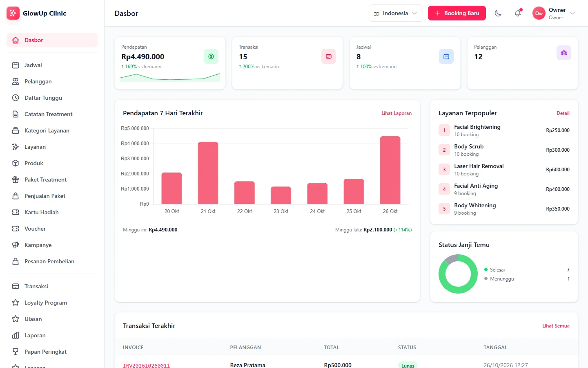Click the Papan Peringkat trophy icon
This screenshot has width=588, height=368.
pos(16,352)
